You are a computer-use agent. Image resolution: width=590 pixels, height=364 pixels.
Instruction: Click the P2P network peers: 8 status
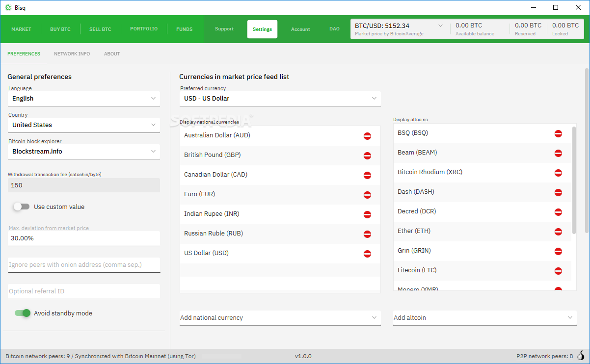point(545,356)
